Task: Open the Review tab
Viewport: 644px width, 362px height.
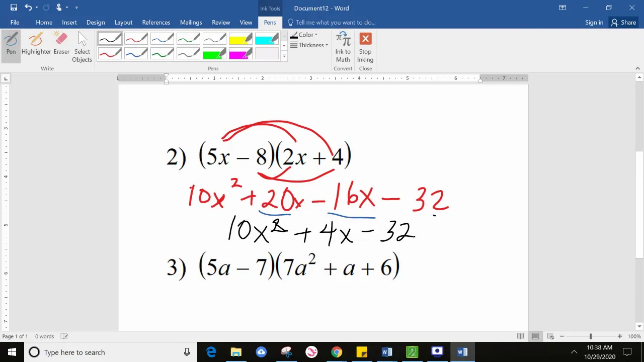Action: tap(221, 22)
